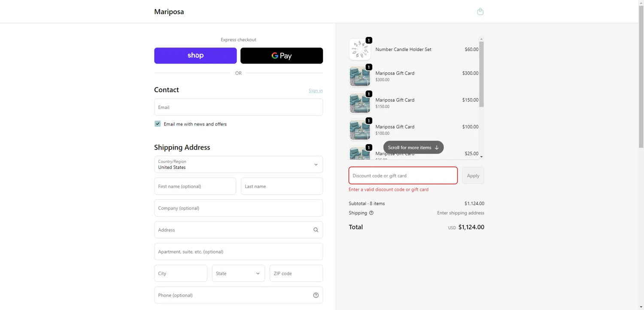The image size is (644, 310).
Task: Open the shopping bag cart icon
Action: click(480, 12)
